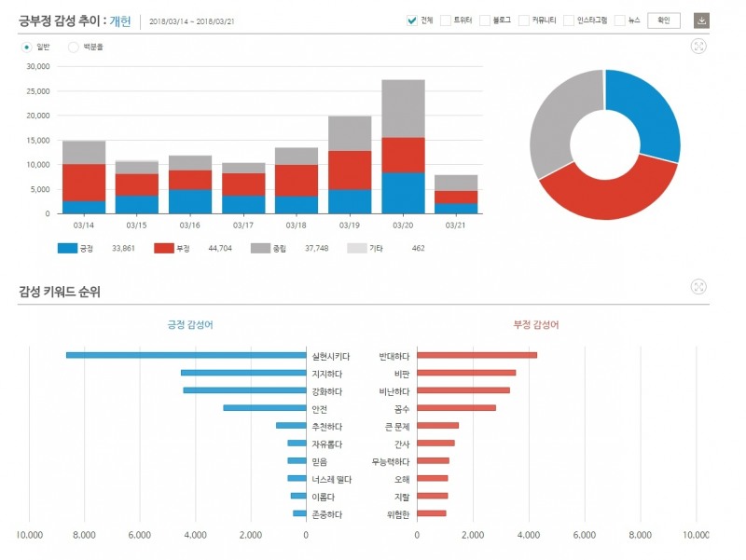
Task: Expand the 감성 키워드 순위 panel fullscreen
Action: (x=698, y=287)
